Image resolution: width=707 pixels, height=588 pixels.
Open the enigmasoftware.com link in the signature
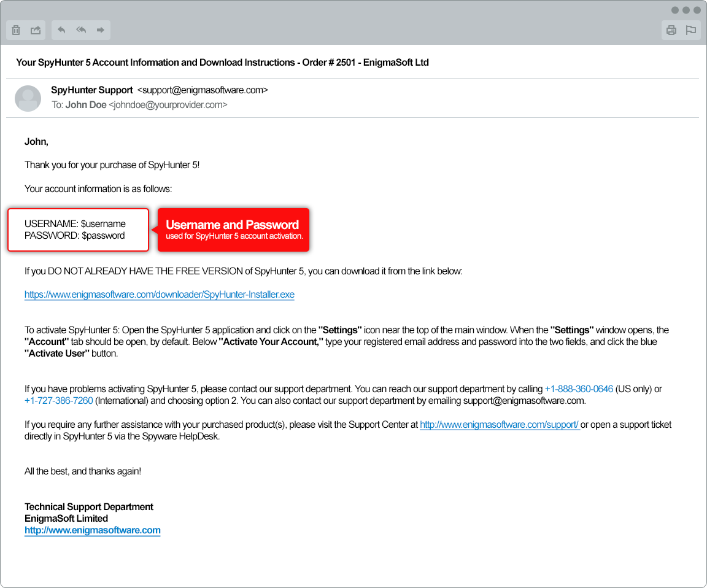point(93,530)
